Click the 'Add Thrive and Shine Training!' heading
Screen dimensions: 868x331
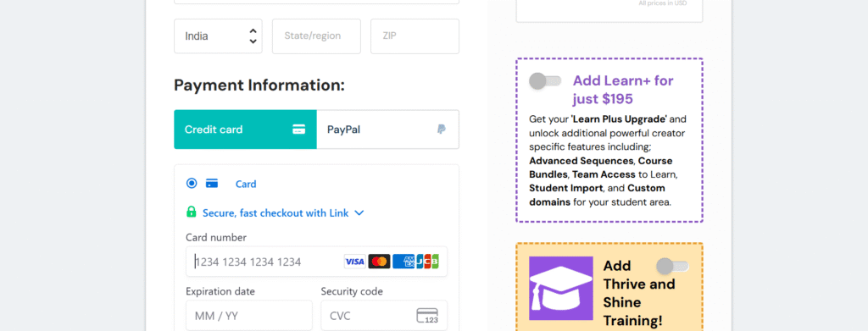[639, 293]
